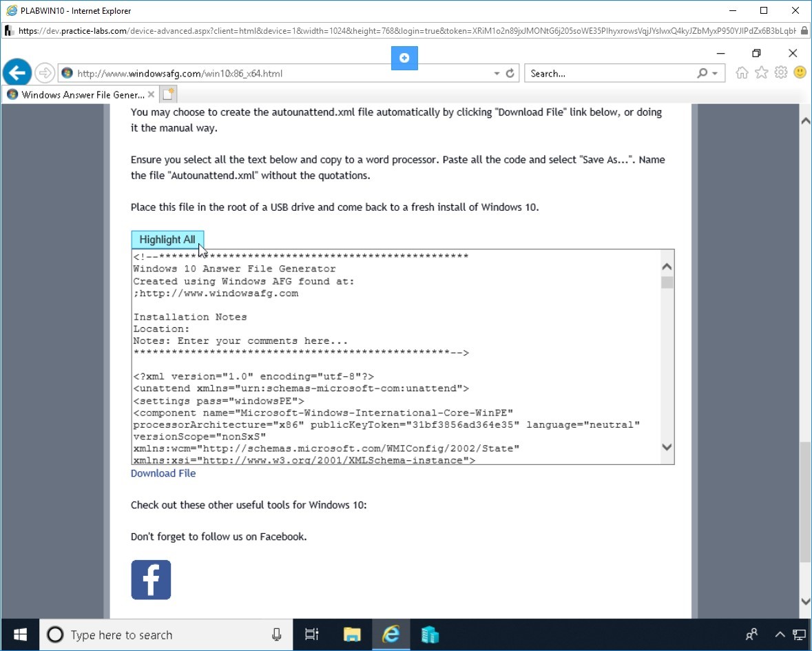
Task: Go back with the blue back arrow
Action: pos(17,73)
